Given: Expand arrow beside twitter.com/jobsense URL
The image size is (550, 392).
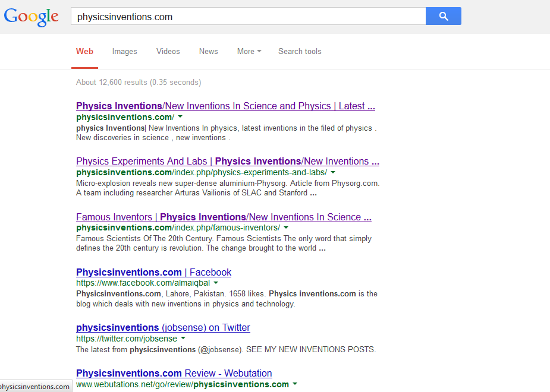Looking at the screenshot, I should coord(183,339).
